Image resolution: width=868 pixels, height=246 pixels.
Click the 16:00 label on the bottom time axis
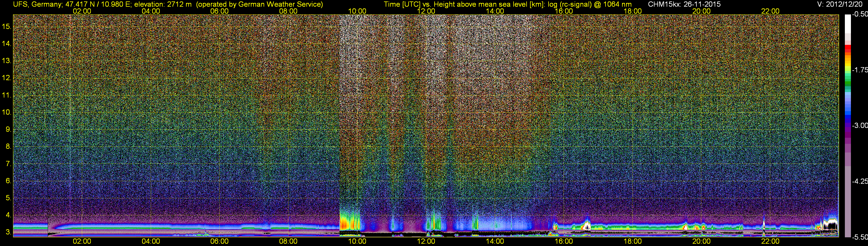[564, 241]
